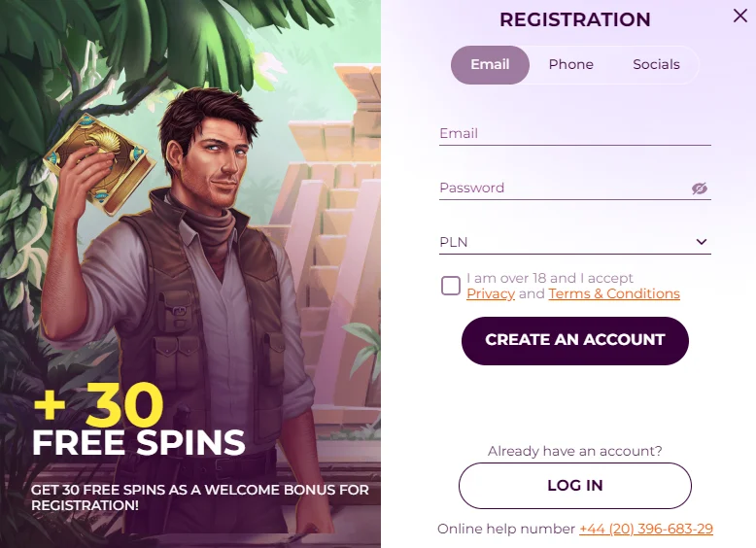The width and height of the screenshot is (756, 548).
Task: Tick the over 18 acceptance checkbox
Action: click(x=451, y=286)
